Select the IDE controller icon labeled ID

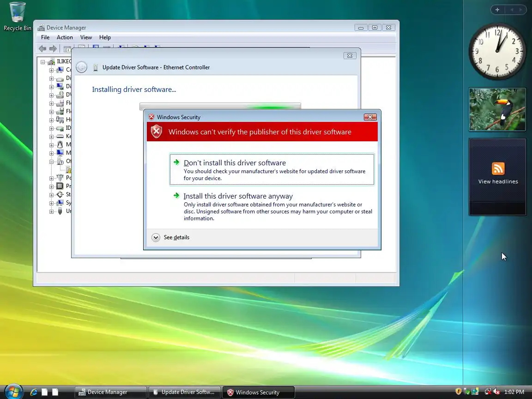(x=60, y=128)
